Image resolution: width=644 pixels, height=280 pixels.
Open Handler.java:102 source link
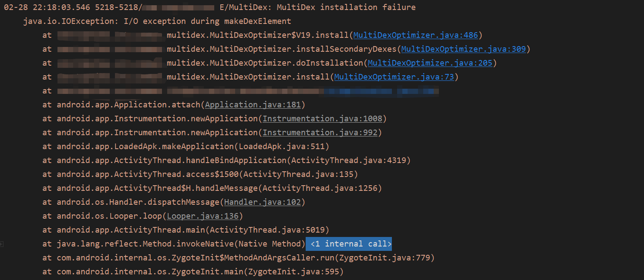click(262, 202)
